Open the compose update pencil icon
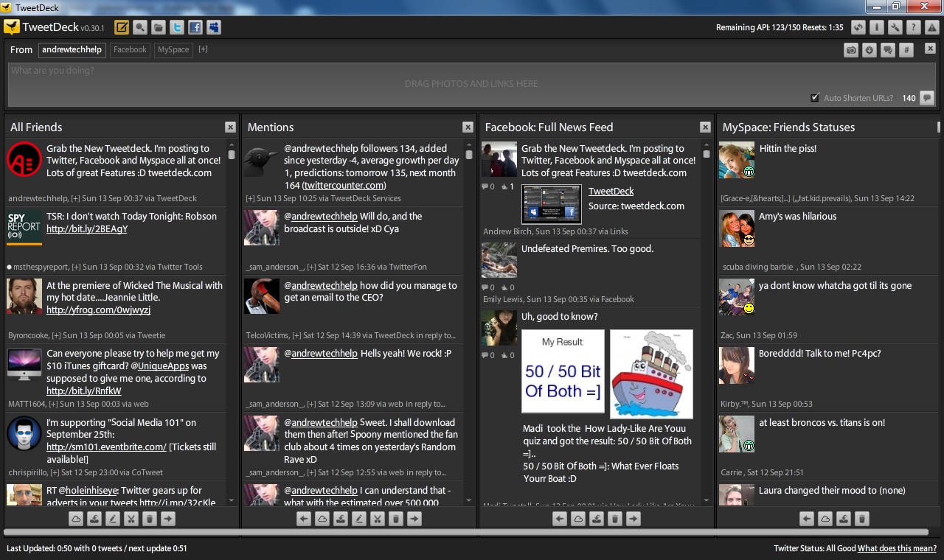 click(x=122, y=28)
